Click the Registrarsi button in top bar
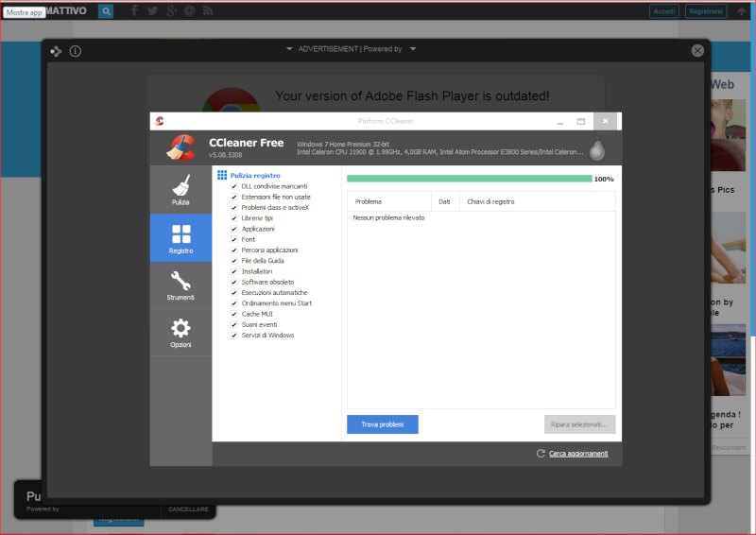Screen dimensions: 756x535 click(x=706, y=11)
